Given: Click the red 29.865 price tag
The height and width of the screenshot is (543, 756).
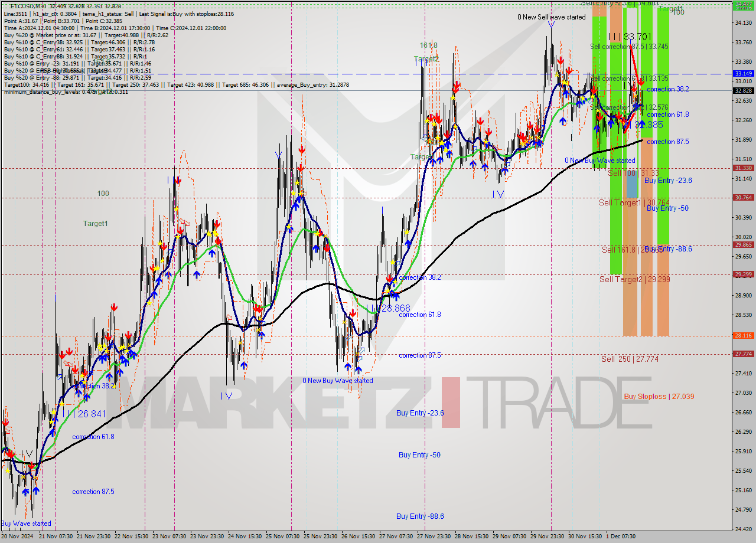Looking at the screenshot, I should pyautogui.click(x=743, y=245).
